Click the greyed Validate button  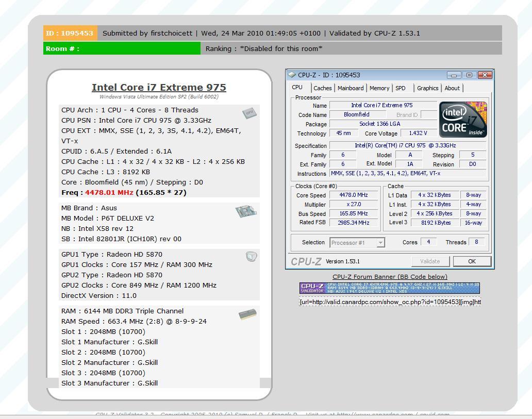click(x=430, y=261)
